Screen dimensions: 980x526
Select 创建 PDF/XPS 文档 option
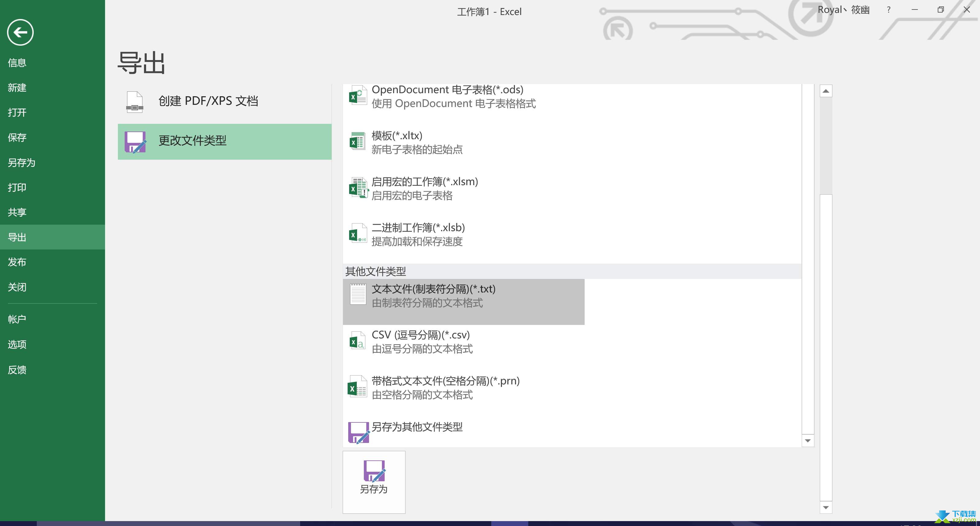pyautogui.click(x=224, y=102)
